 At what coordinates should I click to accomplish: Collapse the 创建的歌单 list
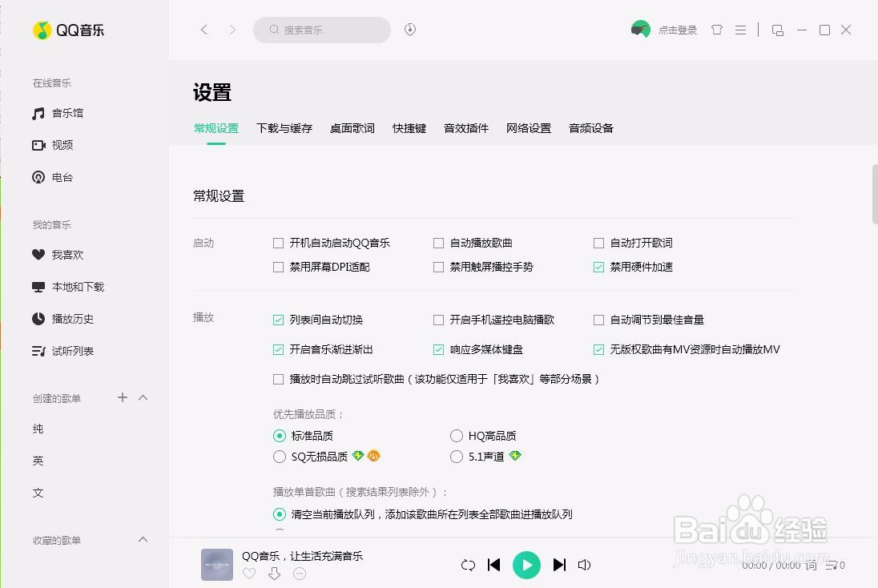pyautogui.click(x=143, y=397)
